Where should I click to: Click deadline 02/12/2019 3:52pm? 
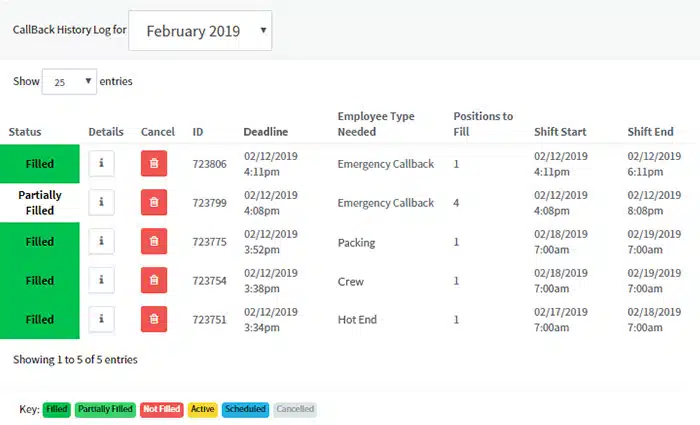[x=271, y=242]
